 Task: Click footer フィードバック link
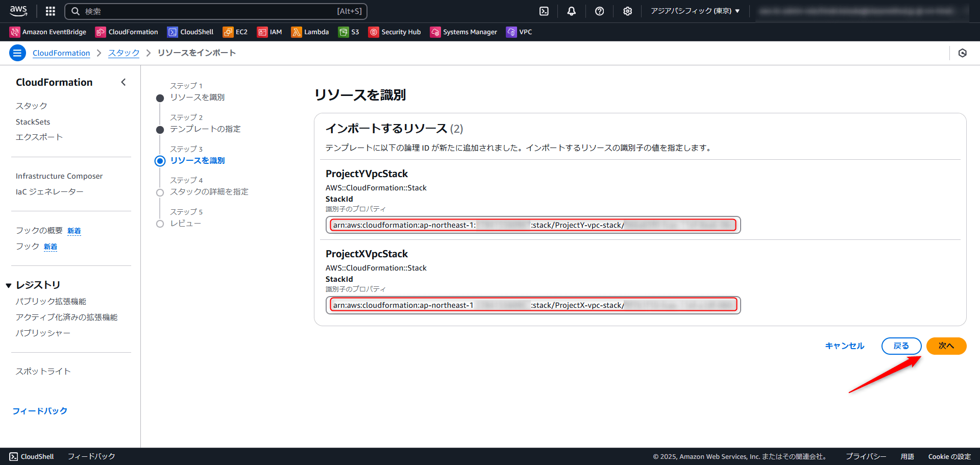(91, 456)
